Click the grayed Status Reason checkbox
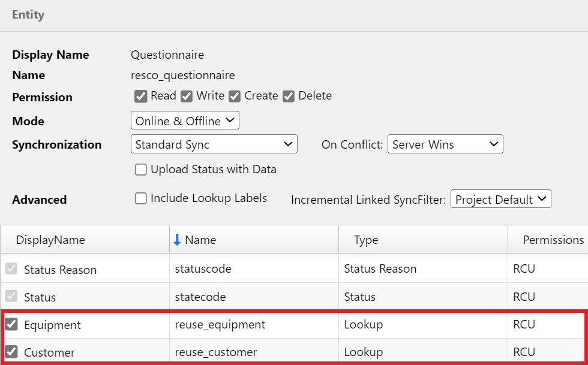This screenshot has height=365, width=588. pyautogui.click(x=11, y=269)
